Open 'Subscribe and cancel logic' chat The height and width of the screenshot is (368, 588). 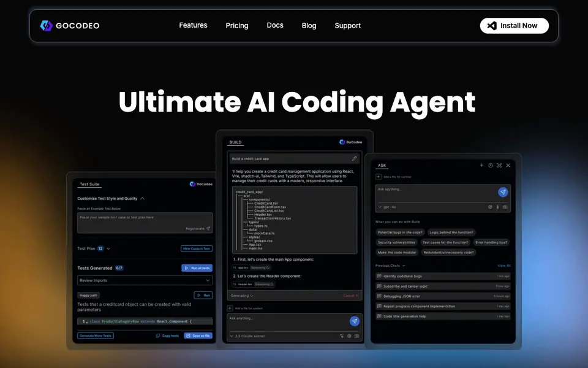[443, 286]
